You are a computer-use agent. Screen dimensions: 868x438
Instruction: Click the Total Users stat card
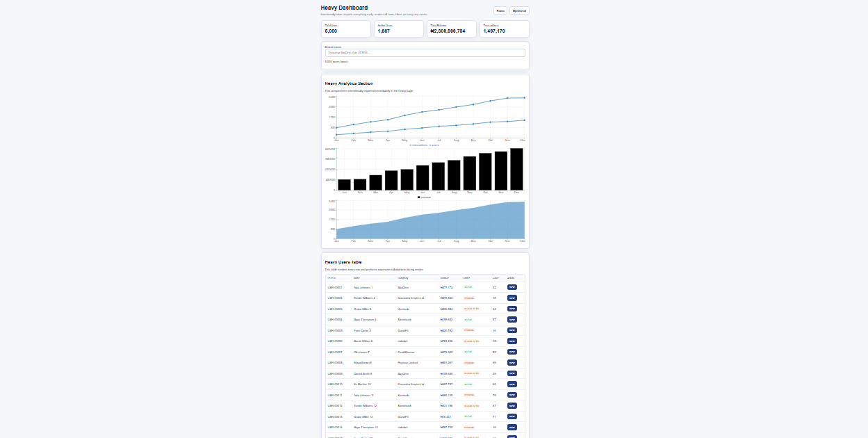[346, 29]
